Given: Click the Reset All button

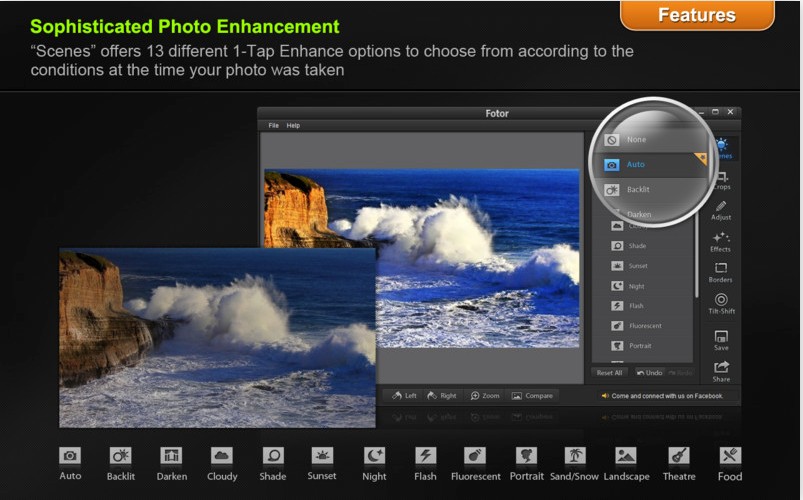Looking at the screenshot, I should [x=609, y=373].
